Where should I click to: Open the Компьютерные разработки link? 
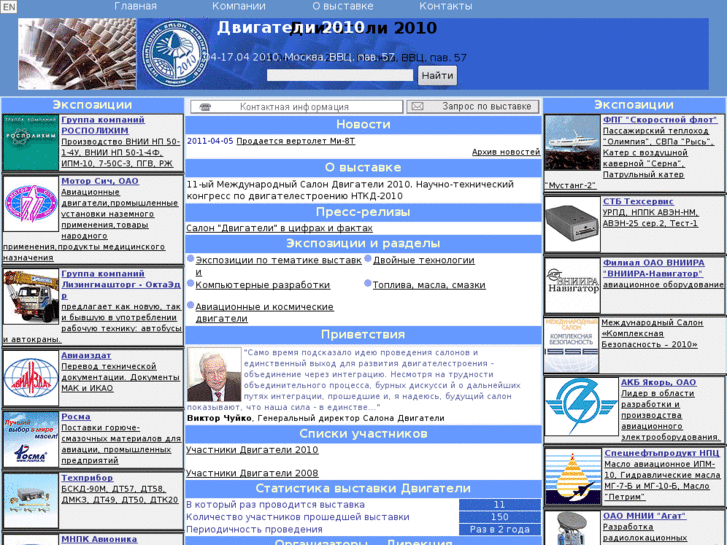tap(262, 285)
